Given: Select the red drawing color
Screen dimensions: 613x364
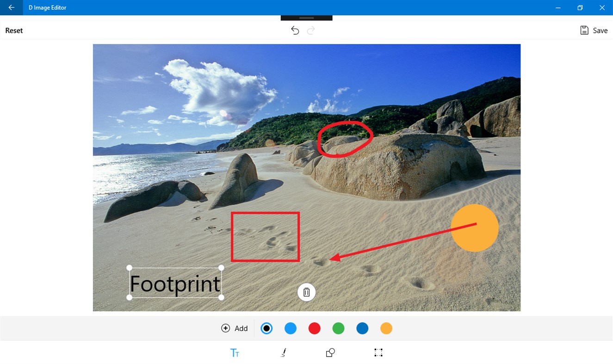Looking at the screenshot, I should coord(314,328).
